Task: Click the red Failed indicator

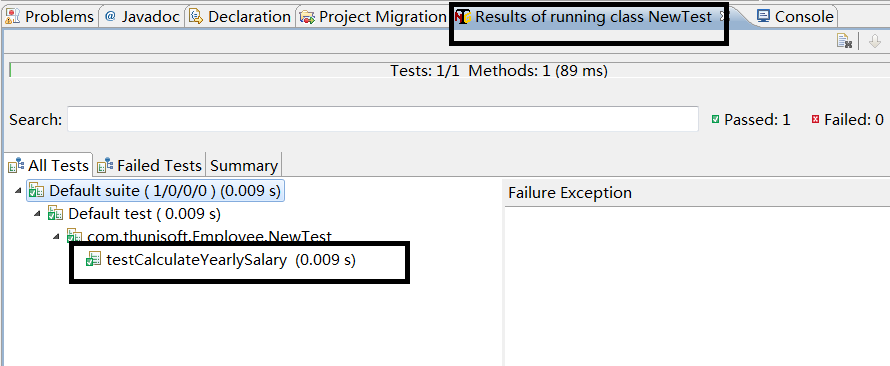Action: coord(816,120)
